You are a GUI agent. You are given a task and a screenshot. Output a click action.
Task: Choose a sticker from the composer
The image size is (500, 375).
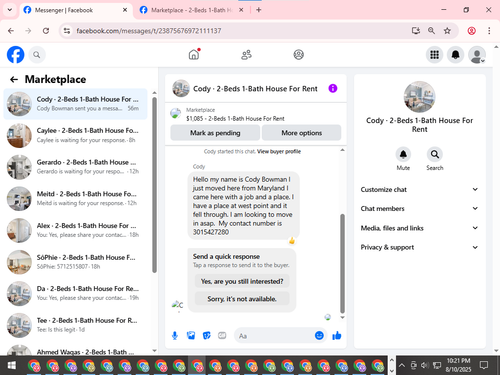click(x=207, y=335)
